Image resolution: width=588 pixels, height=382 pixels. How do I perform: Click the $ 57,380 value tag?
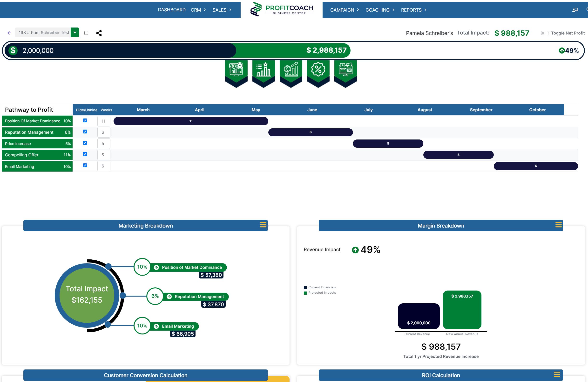click(x=211, y=275)
